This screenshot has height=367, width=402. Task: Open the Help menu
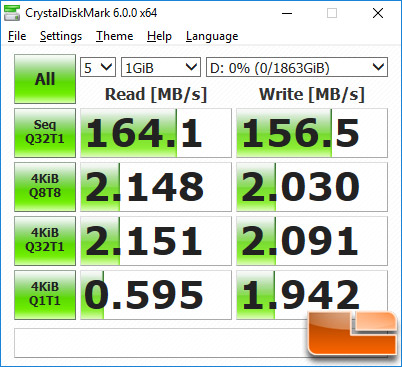pyautogui.click(x=159, y=36)
